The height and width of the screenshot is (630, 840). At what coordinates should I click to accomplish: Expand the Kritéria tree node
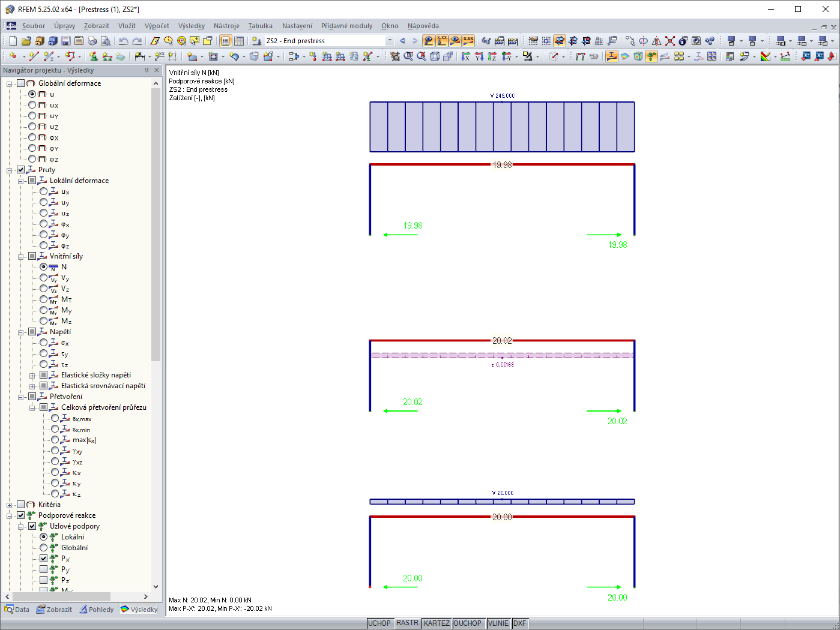point(10,505)
